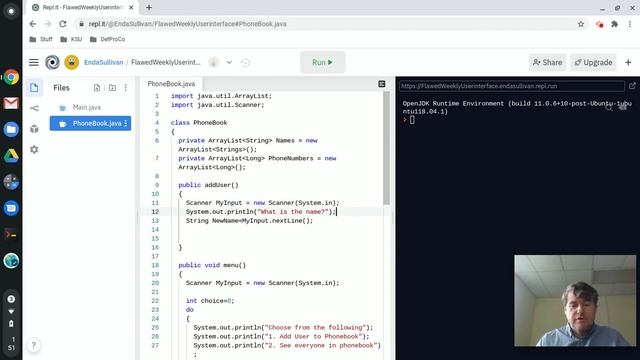Click the plus button next to Upgrade
Screen dimensions: 640x360
point(628,62)
